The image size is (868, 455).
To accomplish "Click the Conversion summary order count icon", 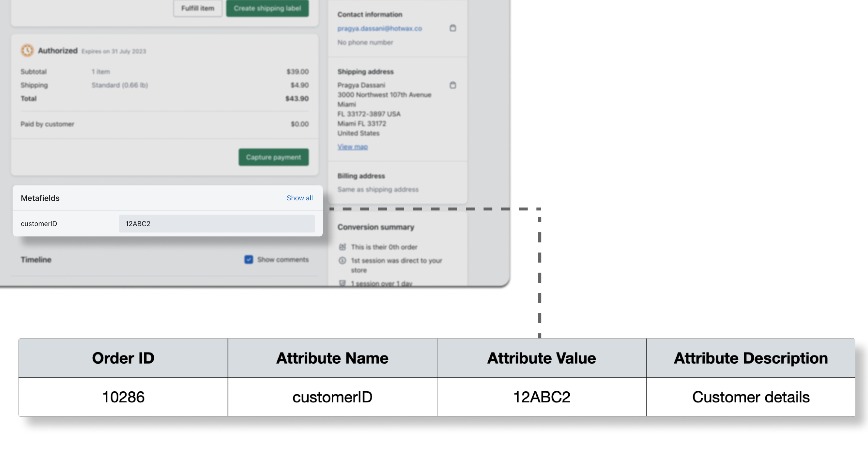I will [x=342, y=247].
